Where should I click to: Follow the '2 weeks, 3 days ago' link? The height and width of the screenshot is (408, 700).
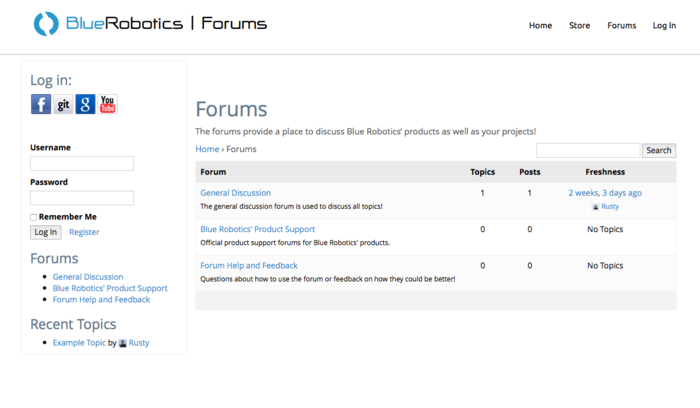click(605, 193)
